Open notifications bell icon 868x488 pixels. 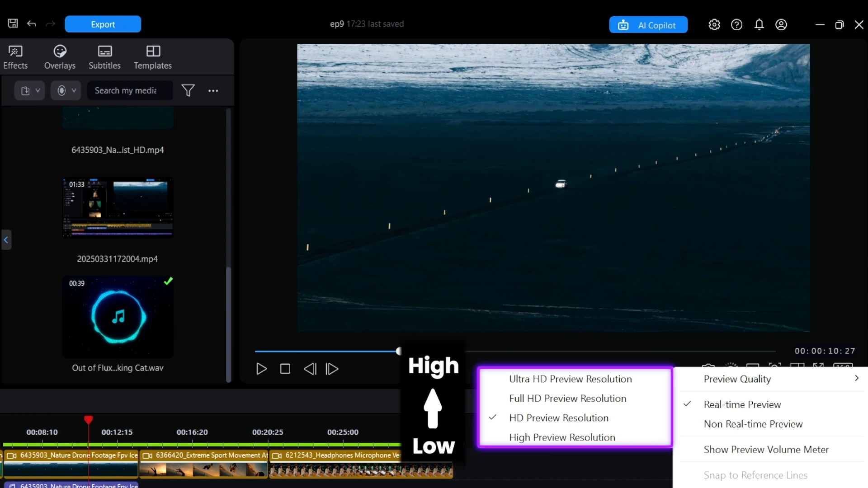(759, 25)
